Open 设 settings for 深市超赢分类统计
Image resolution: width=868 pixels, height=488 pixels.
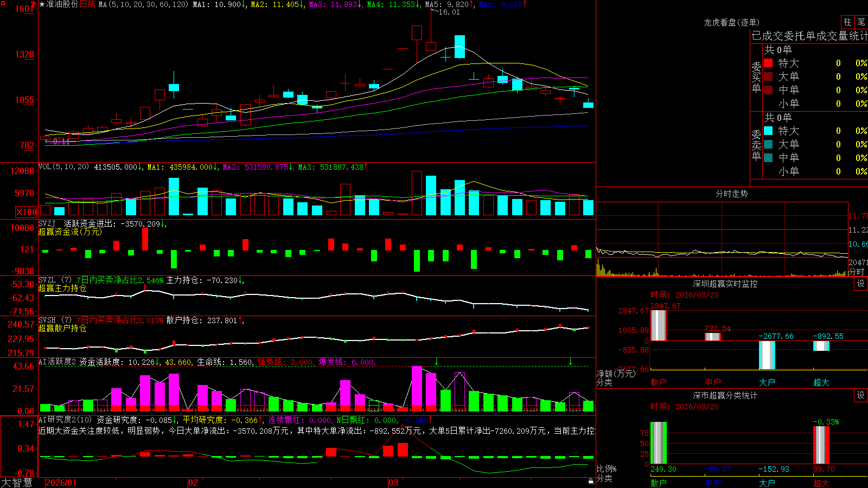tap(861, 395)
